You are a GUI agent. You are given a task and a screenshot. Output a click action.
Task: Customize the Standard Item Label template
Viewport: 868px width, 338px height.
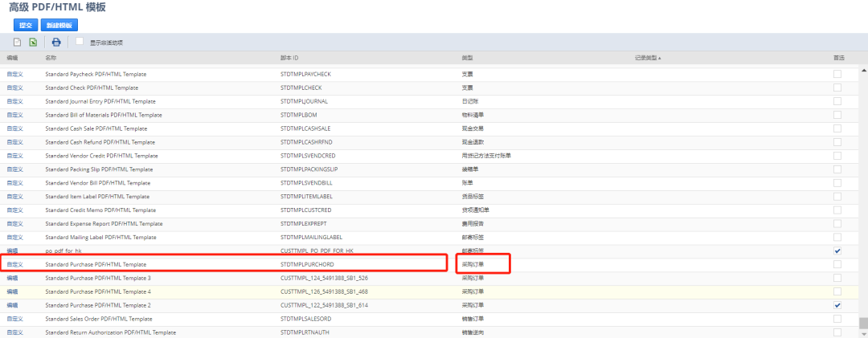[15, 197]
